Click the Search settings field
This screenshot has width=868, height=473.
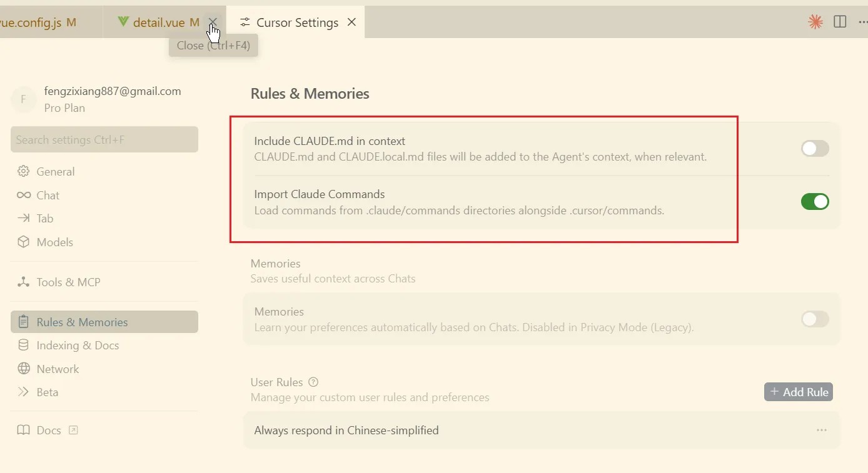(104, 139)
